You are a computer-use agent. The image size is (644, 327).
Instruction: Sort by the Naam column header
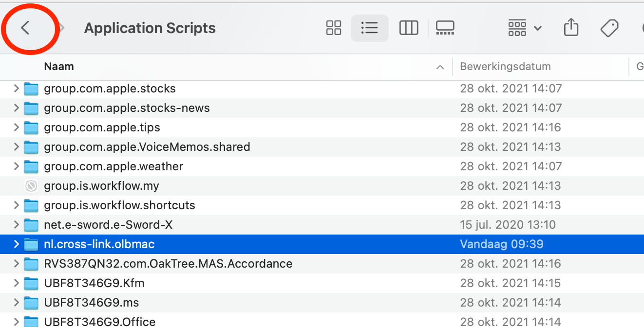point(59,67)
